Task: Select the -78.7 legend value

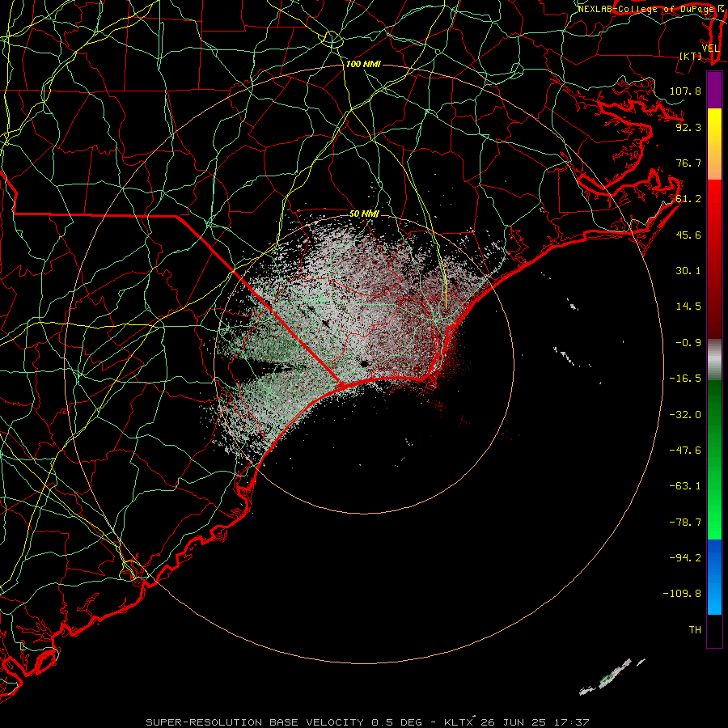Action: pos(685,523)
